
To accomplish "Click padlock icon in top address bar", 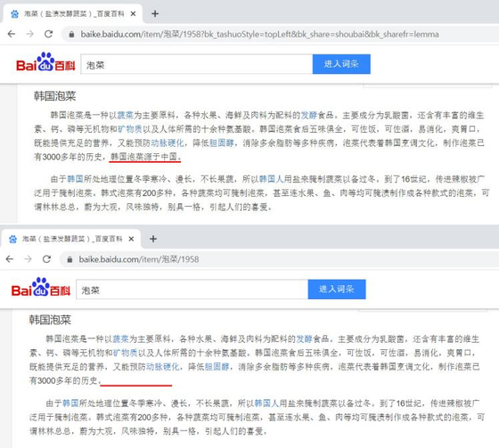I will click(x=71, y=35).
